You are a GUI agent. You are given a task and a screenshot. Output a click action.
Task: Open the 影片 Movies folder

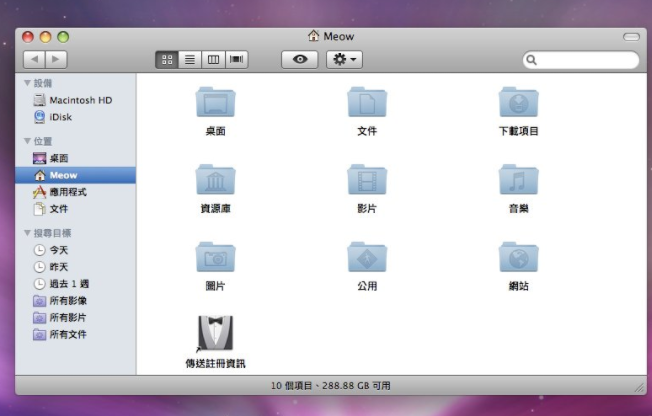click(x=367, y=180)
